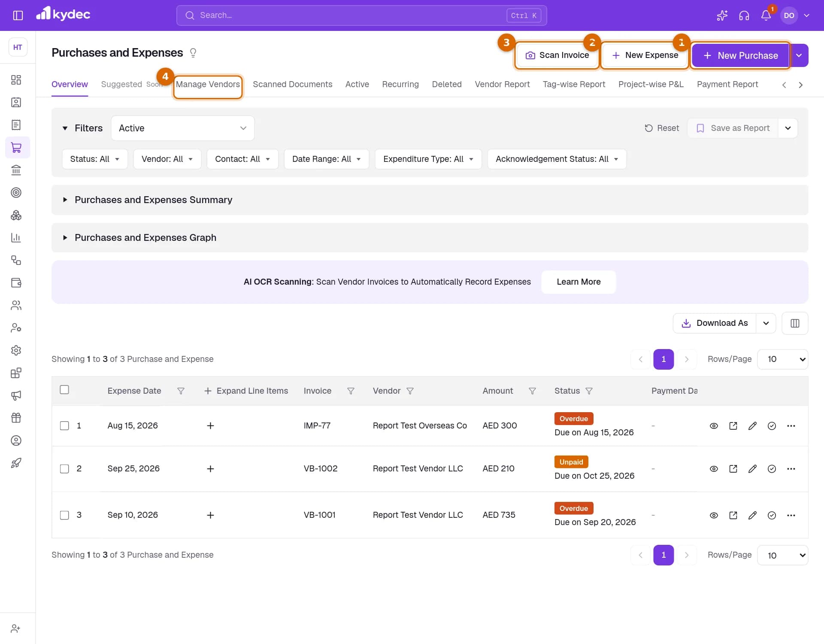Open the headphones support icon
This screenshot has width=824, height=644.
(744, 15)
